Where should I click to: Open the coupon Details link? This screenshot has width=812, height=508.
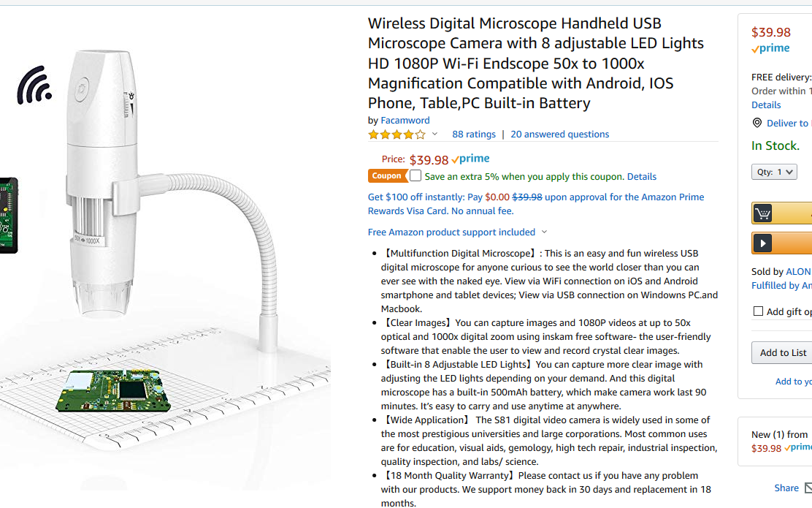[642, 177]
